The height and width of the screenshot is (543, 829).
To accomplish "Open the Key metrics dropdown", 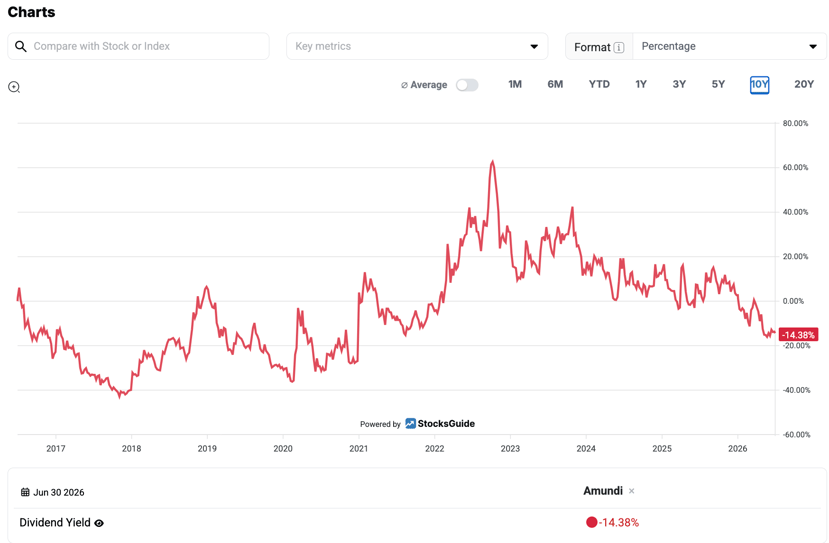I will click(417, 47).
